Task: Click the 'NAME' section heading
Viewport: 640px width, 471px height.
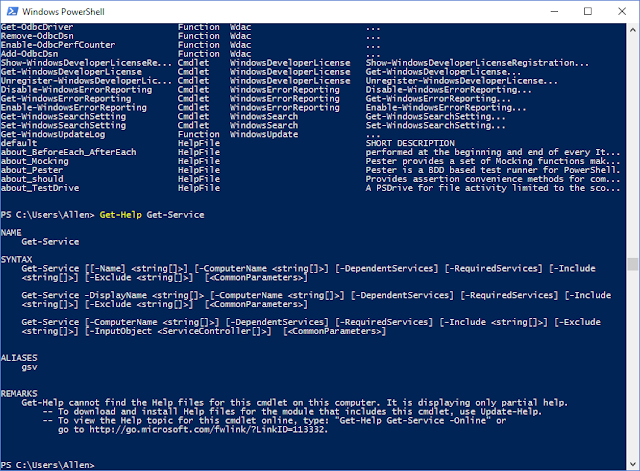Action: click(11, 233)
